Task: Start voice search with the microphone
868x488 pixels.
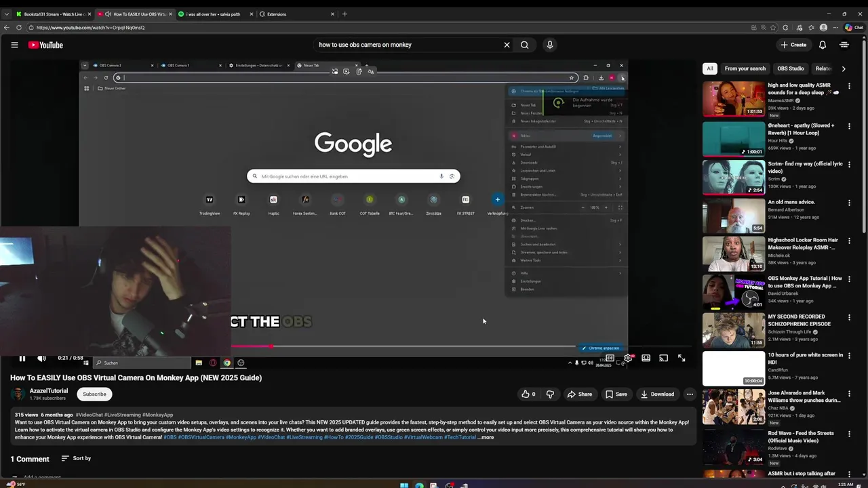Action: 549,45
